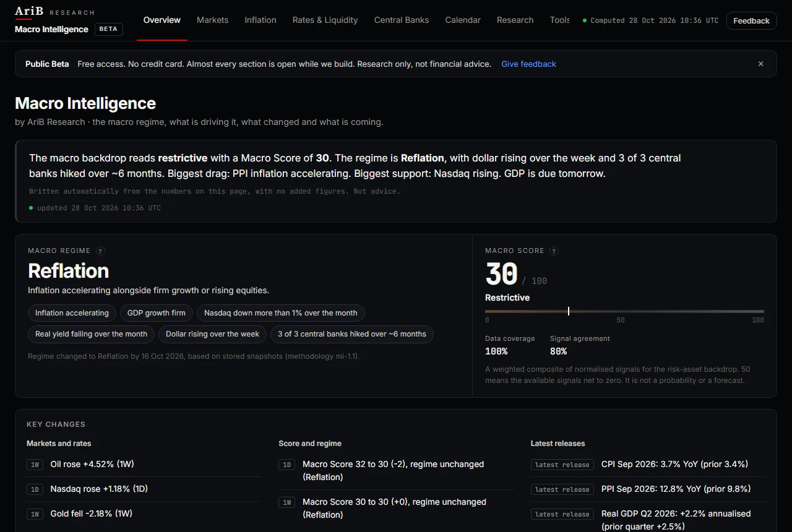Go to Rates & Liquidity tab

click(325, 20)
